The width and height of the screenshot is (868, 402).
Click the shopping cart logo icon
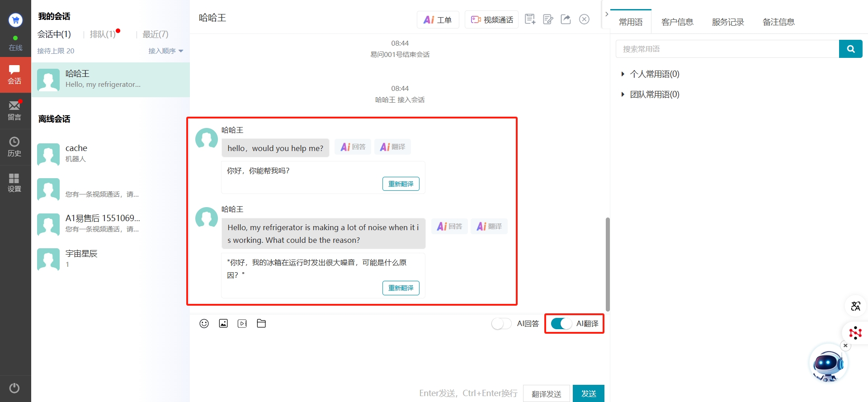coord(15,20)
